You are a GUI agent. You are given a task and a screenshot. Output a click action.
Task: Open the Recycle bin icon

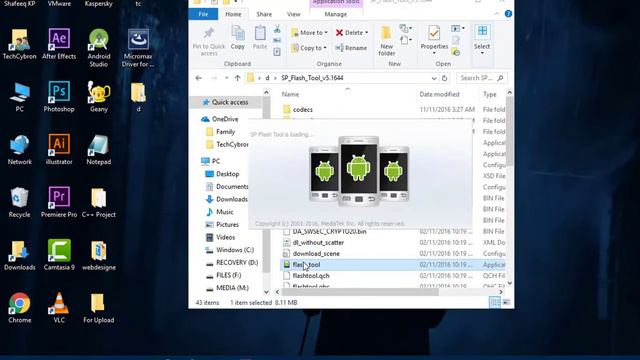19,202
